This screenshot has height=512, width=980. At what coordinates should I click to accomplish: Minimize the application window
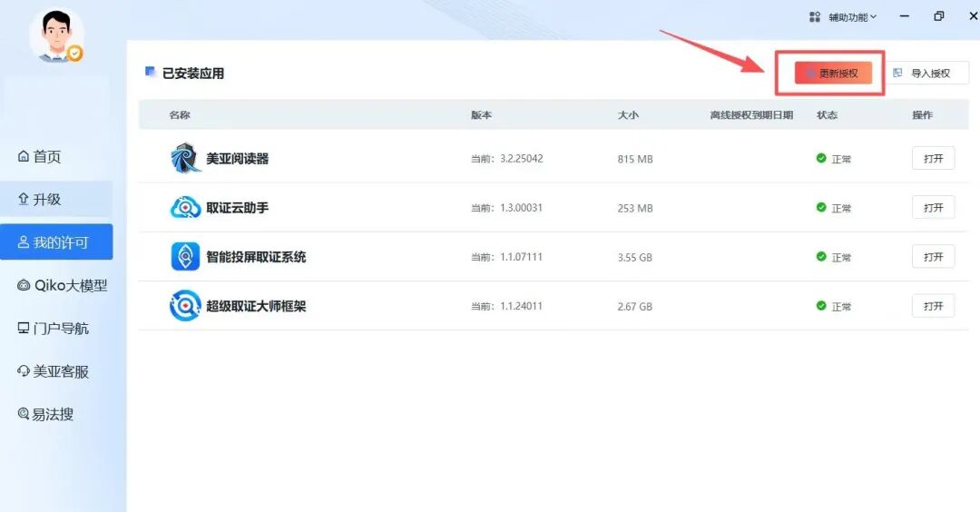(x=905, y=16)
